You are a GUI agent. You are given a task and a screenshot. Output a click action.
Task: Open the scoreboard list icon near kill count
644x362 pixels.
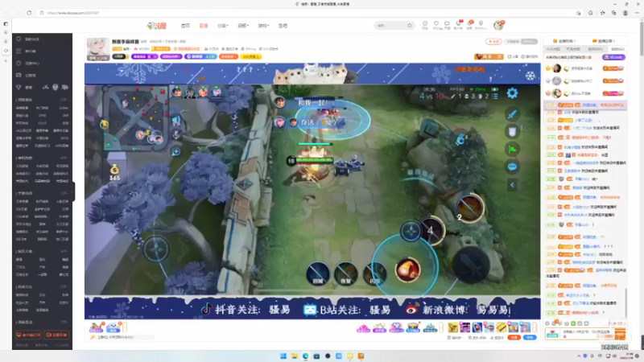pos(495,96)
